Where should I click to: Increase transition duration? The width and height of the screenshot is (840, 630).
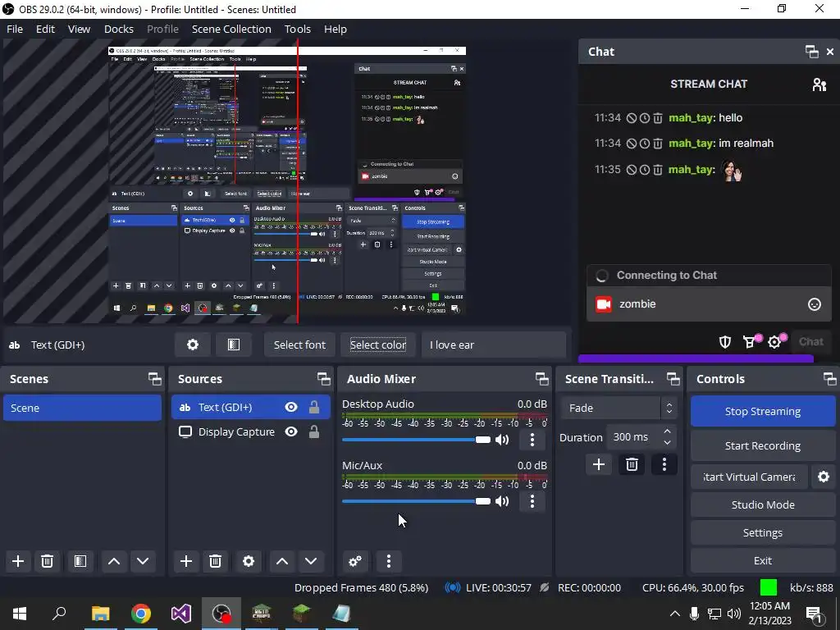tap(667, 431)
